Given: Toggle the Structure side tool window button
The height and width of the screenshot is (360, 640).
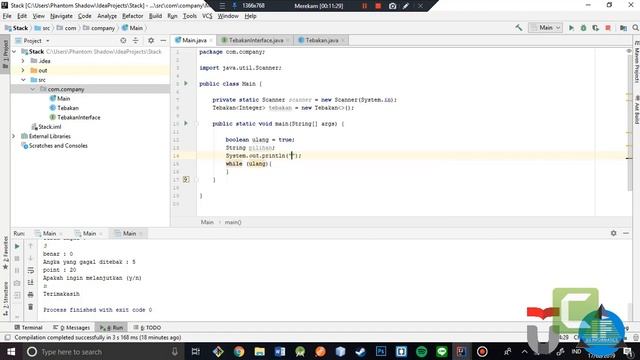Looking at the screenshot, I should (5, 299).
